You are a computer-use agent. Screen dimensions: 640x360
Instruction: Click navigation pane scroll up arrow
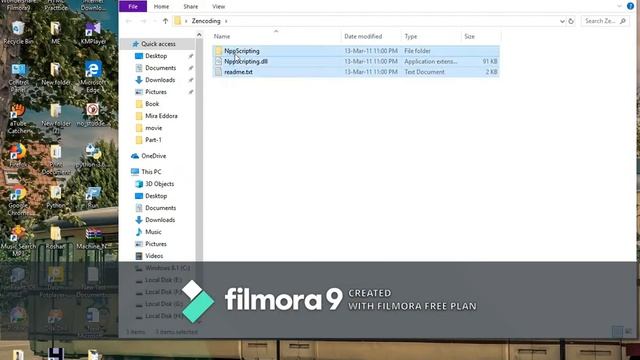coord(199,35)
